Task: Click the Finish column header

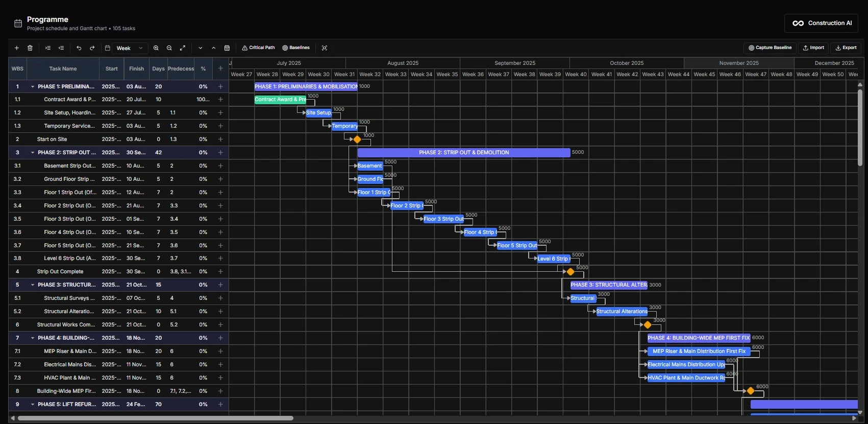Action: (136, 68)
